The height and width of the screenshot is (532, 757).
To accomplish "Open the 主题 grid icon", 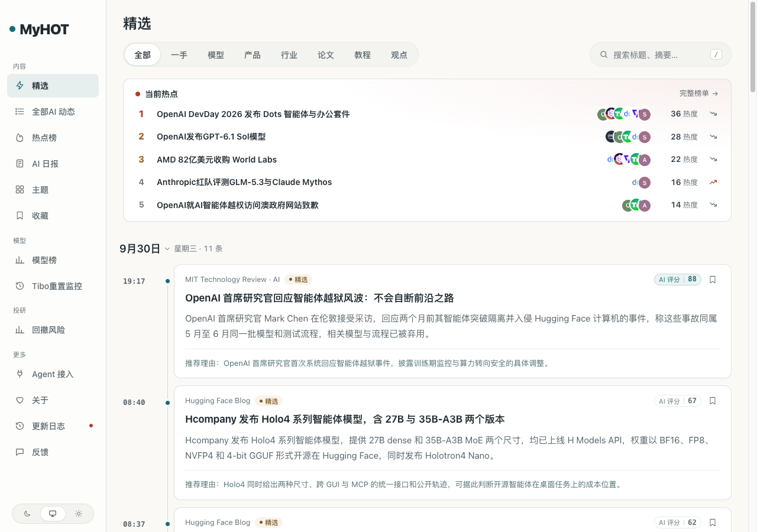I will tap(20, 190).
